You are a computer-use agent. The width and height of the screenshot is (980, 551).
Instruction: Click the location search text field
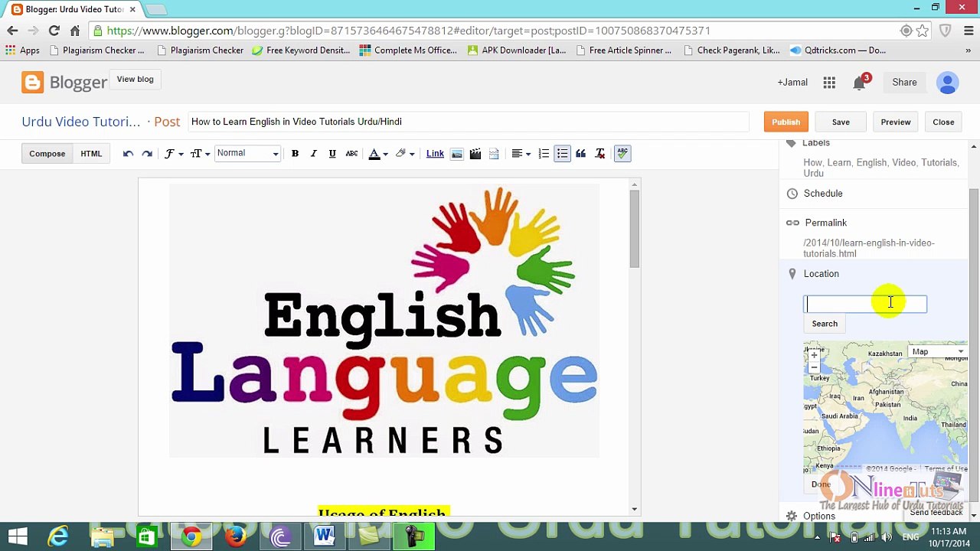(x=865, y=305)
